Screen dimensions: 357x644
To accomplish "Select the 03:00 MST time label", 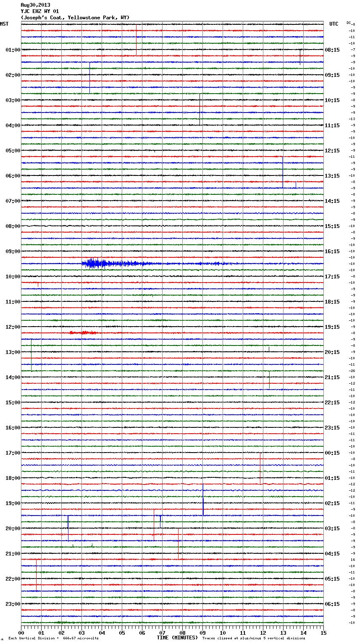I will pos(13,100).
